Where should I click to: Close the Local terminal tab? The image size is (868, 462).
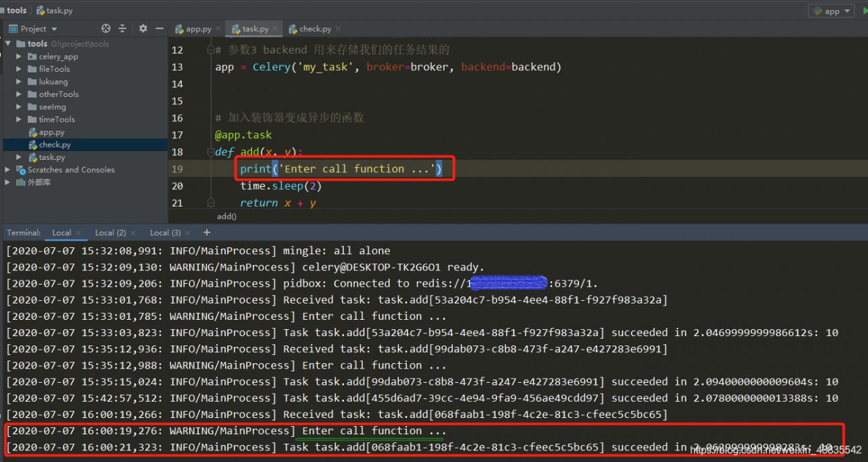click(x=78, y=232)
